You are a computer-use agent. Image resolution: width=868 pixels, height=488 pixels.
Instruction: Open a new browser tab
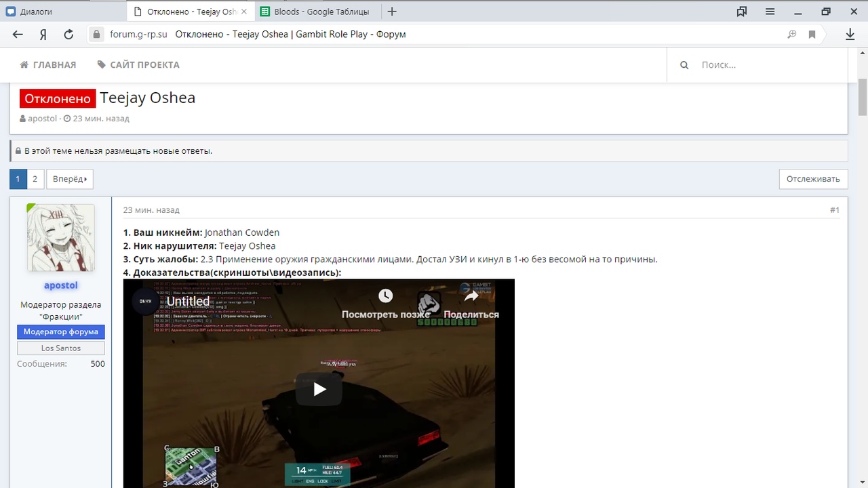[x=392, y=12]
